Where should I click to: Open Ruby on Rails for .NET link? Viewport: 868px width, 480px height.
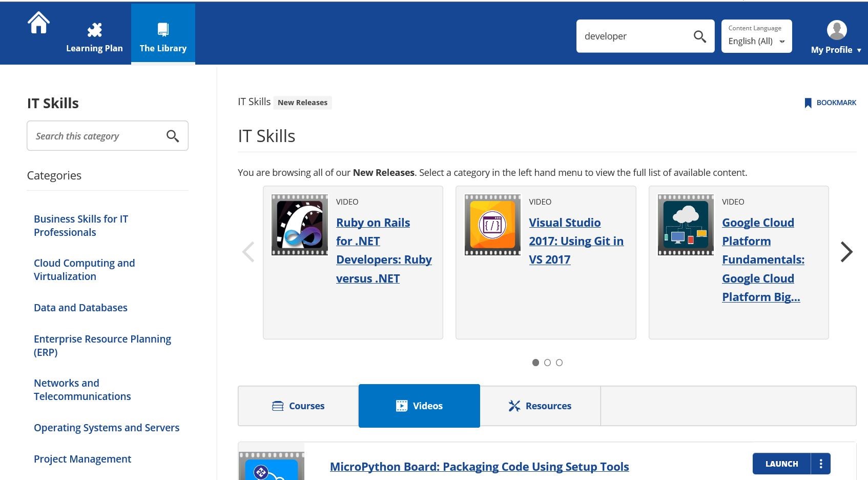(x=384, y=250)
